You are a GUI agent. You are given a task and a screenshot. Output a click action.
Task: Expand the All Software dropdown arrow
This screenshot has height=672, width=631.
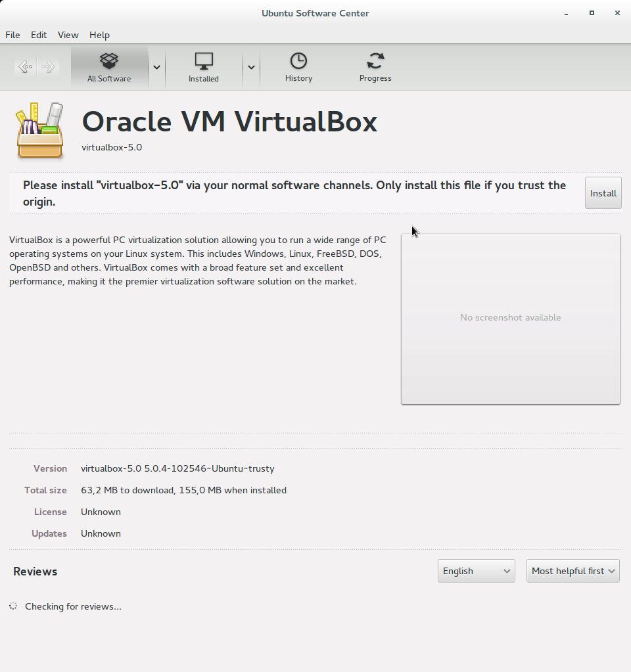pyautogui.click(x=156, y=67)
